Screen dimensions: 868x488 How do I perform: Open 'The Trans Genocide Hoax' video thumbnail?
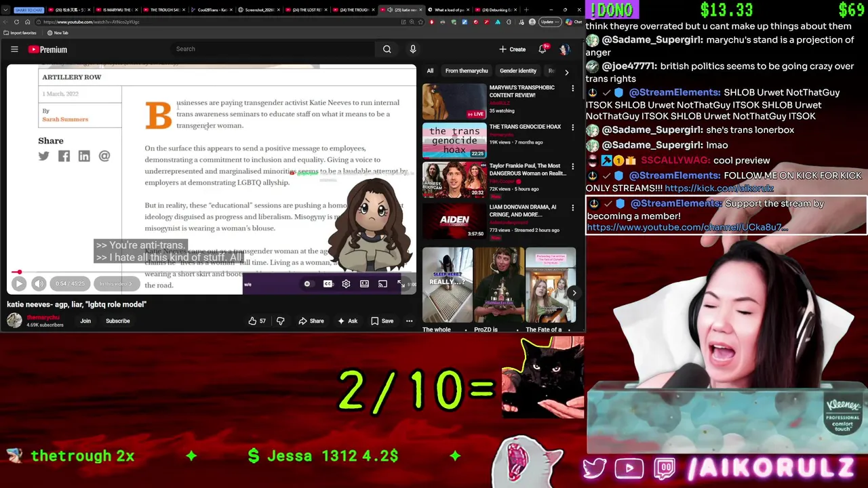tap(454, 140)
